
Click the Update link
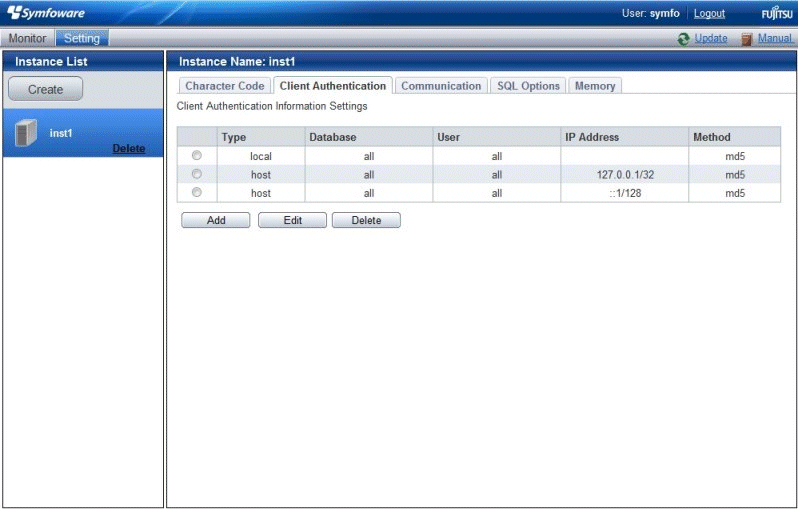coord(711,38)
